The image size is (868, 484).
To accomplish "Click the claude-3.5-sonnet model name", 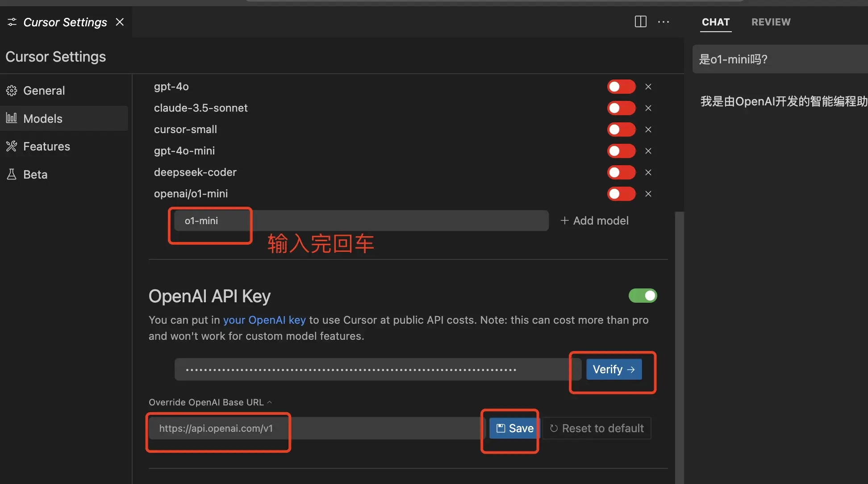I will click(x=200, y=108).
